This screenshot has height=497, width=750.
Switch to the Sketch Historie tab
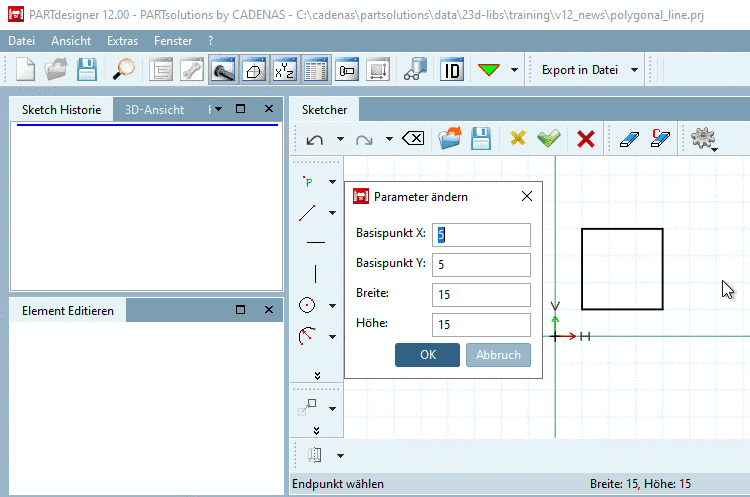click(x=61, y=110)
